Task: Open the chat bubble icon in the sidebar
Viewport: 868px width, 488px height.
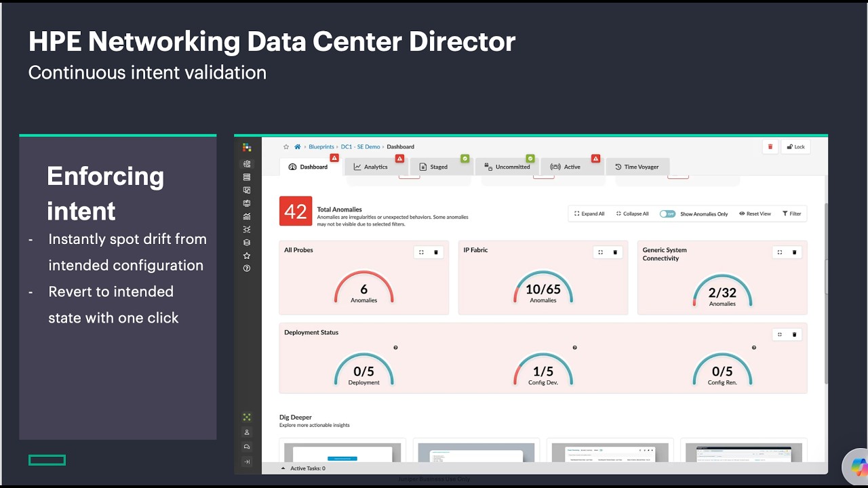Action: pyautogui.click(x=247, y=447)
